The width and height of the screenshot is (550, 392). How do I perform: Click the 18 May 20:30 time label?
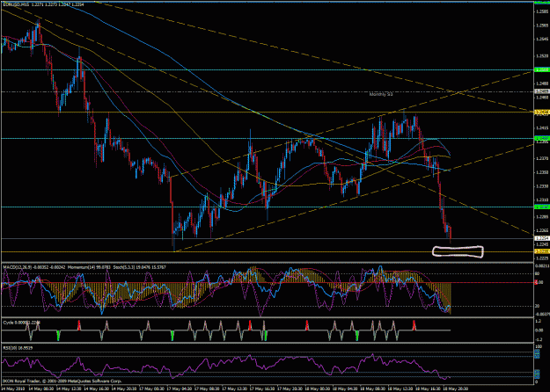click(x=456, y=388)
